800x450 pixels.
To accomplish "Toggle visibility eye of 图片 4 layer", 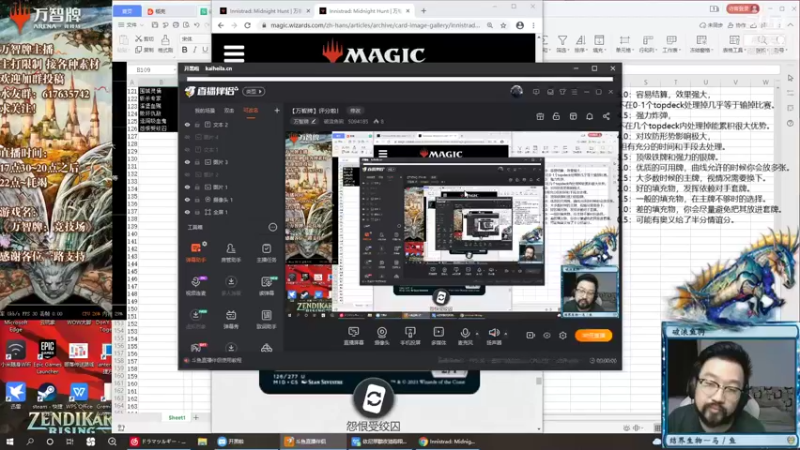I will point(187,137).
